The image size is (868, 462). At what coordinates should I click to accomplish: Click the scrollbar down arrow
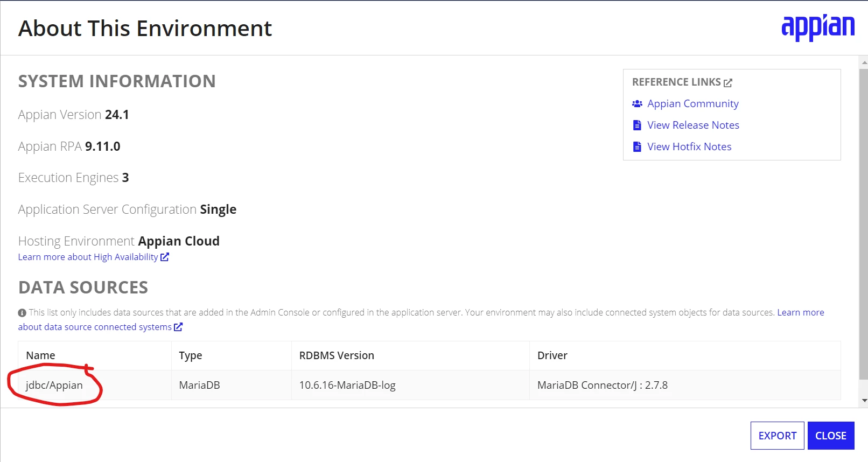point(864,401)
